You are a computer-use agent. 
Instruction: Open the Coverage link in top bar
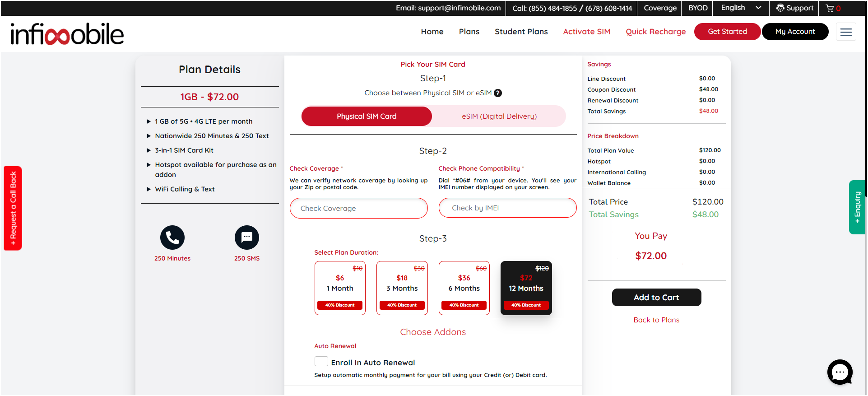pos(660,8)
